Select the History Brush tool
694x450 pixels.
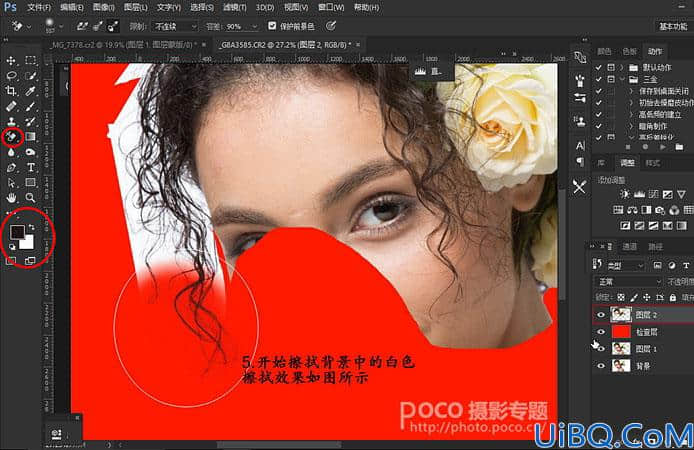tap(31, 122)
